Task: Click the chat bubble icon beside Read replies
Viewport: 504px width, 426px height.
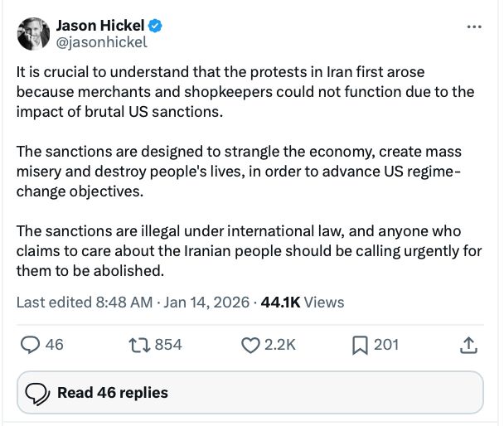Action: 38,392
